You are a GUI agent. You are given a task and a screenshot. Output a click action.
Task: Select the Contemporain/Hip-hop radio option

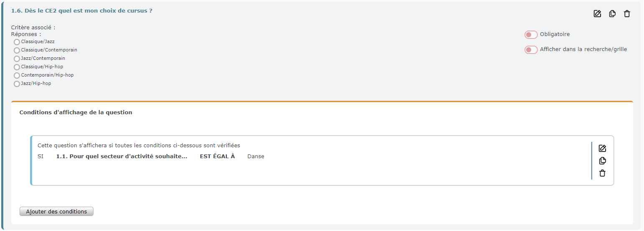click(17, 75)
